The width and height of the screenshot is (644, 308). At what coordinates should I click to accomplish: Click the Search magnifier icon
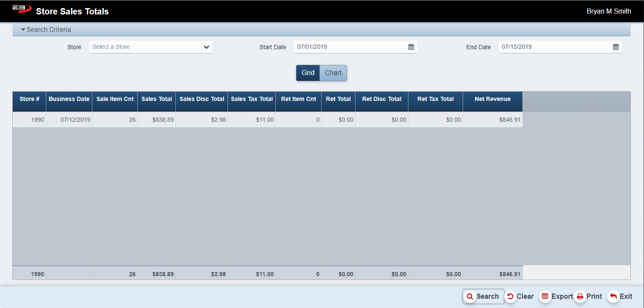469,297
